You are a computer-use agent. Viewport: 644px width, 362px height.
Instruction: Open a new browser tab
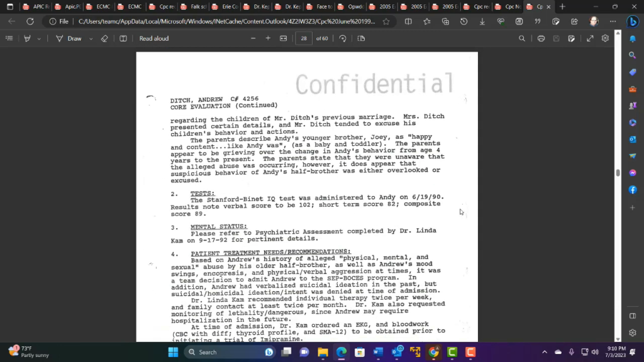[x=562, y=6]
